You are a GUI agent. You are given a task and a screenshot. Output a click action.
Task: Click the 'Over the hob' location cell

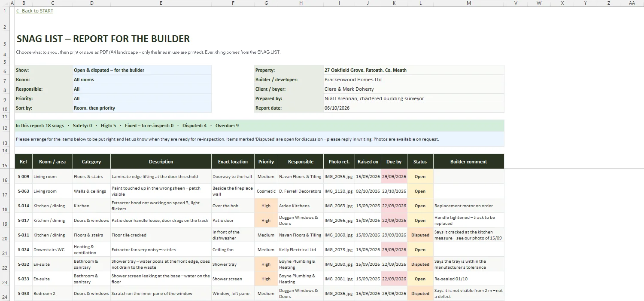click(233, 206)
